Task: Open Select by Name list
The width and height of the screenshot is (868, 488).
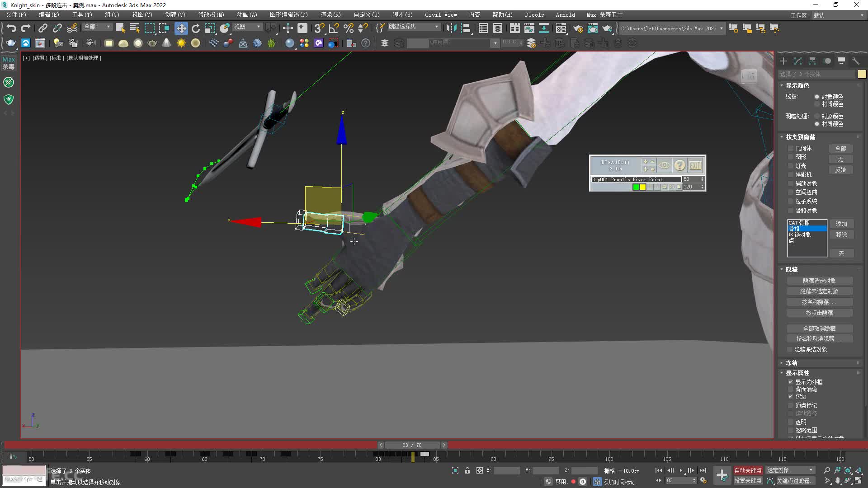Action: [x=135, y=28]
